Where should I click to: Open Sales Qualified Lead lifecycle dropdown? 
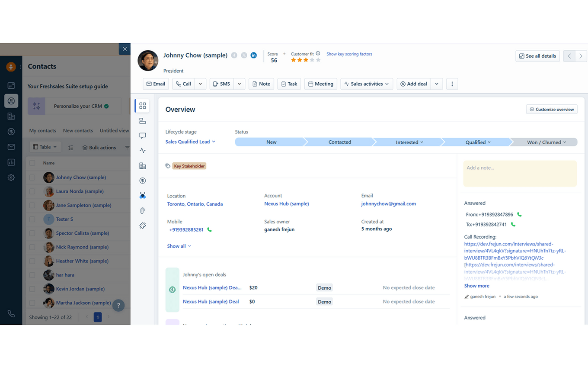point(190,142)
